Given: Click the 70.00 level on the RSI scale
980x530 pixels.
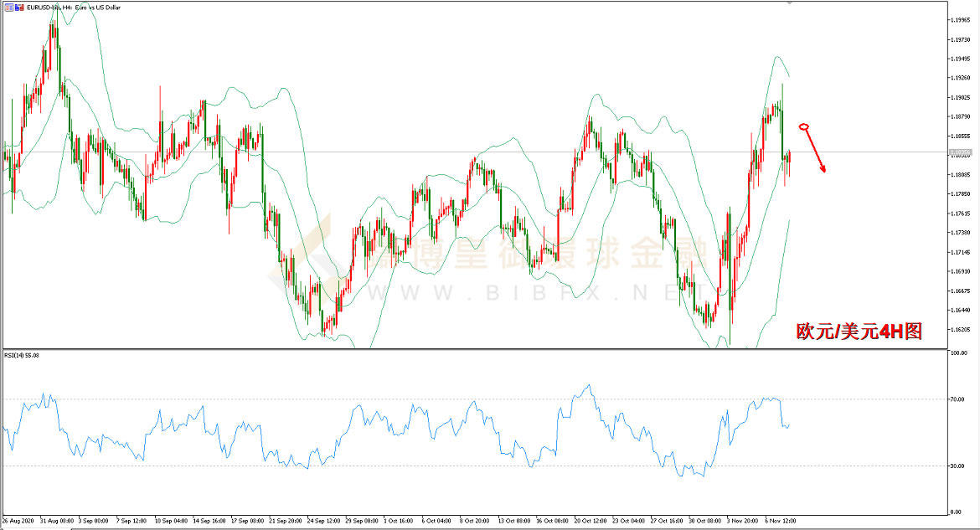Looking at the screenshot, I should point(957,399).
